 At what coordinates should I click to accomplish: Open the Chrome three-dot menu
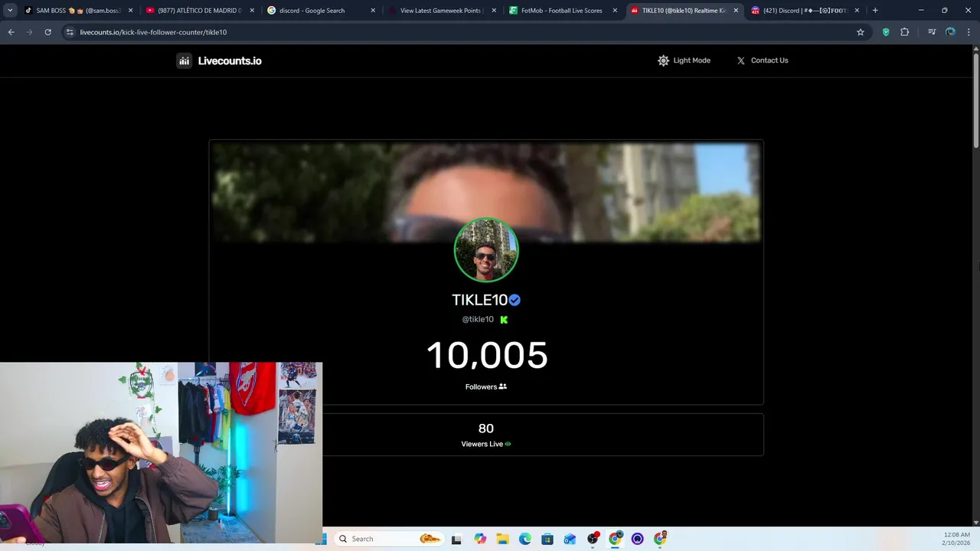[x=969, y=32]
